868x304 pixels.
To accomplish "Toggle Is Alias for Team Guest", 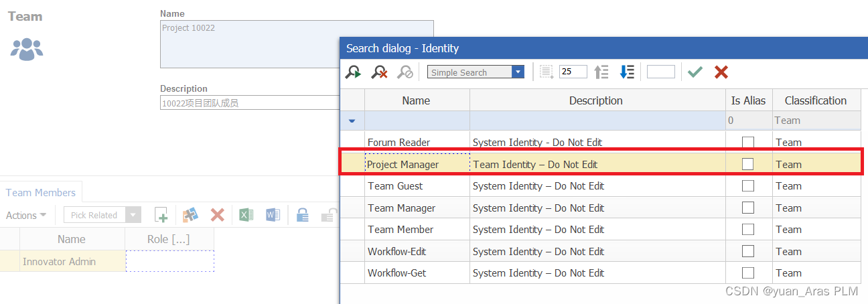I will click(748, 185).
